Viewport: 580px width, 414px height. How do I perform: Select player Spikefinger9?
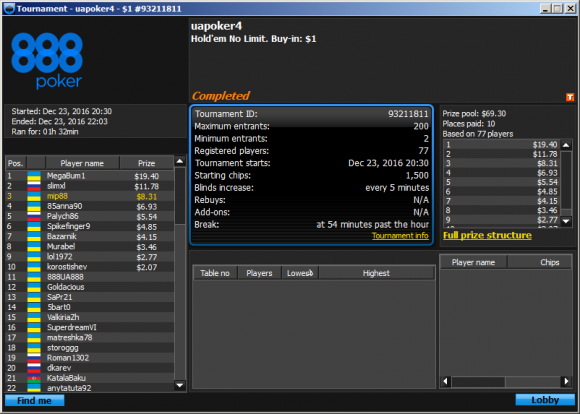90,226
